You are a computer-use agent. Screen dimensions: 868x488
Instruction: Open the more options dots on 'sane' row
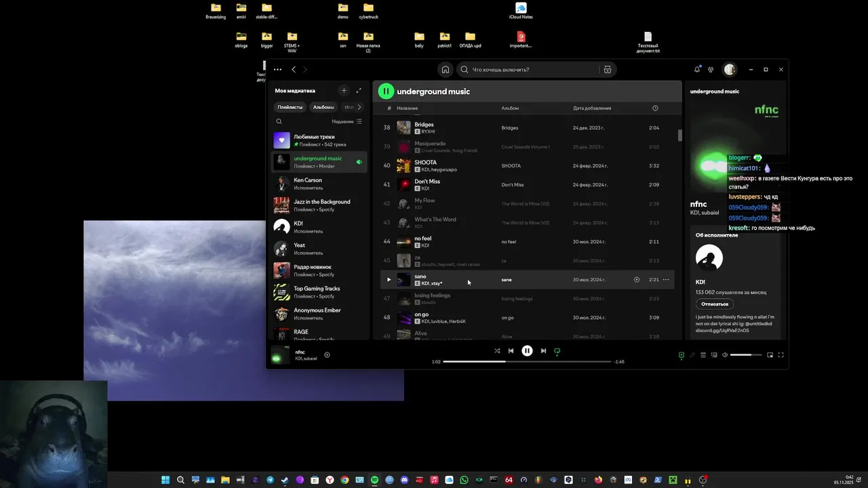pyautogui.click(x=666, y=279)
